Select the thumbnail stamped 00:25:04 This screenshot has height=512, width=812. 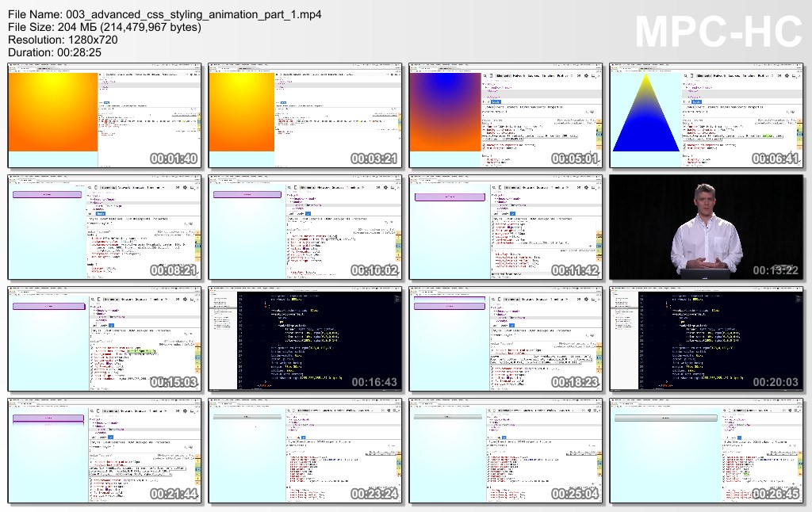point(506,451)
